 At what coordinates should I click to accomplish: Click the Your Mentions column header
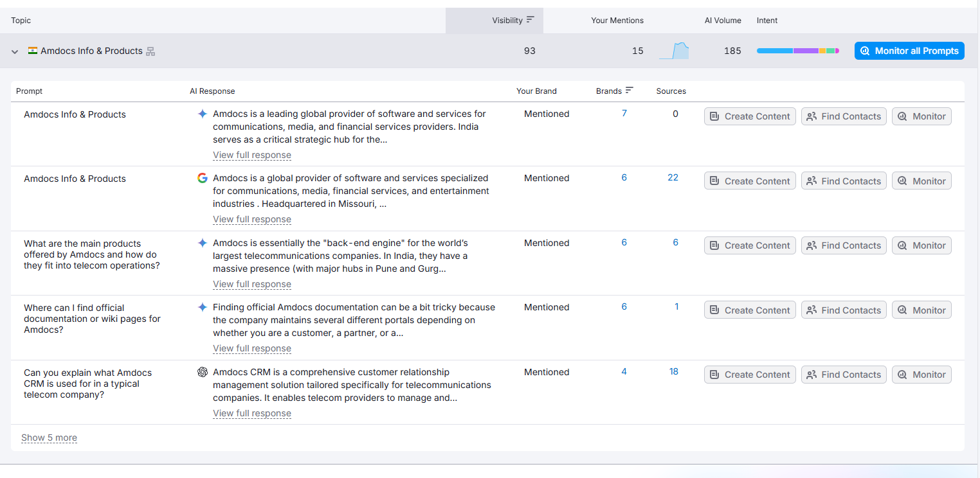[x=617, y=21]
